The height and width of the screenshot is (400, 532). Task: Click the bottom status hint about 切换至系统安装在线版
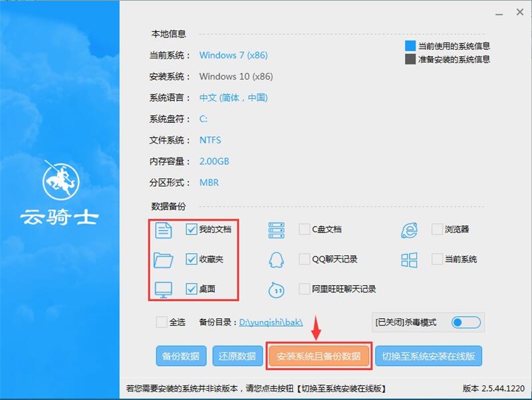[256, 389]
